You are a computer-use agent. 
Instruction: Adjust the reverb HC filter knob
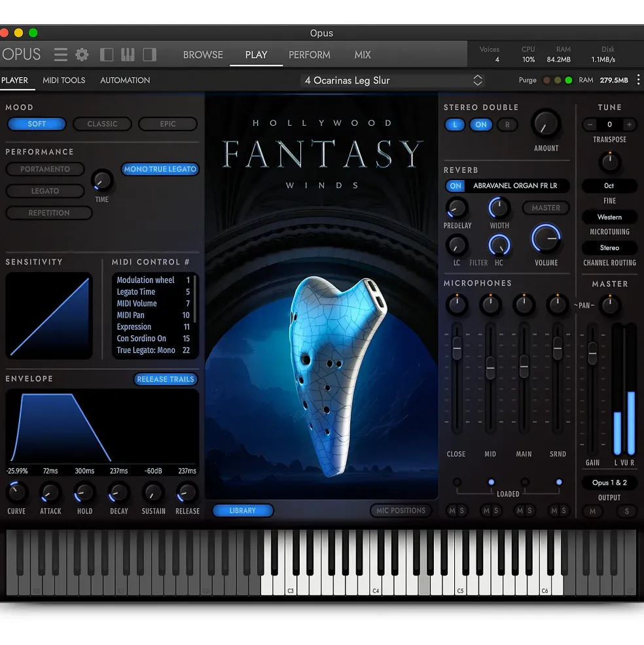pyautogui.click(x=499, y=246)
